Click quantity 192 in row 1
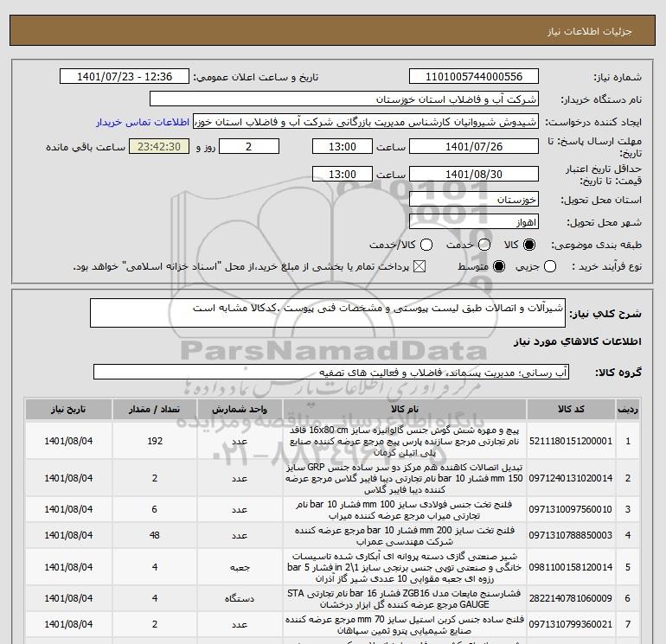The width and height of the screenshot is (666, 644). 155,441
